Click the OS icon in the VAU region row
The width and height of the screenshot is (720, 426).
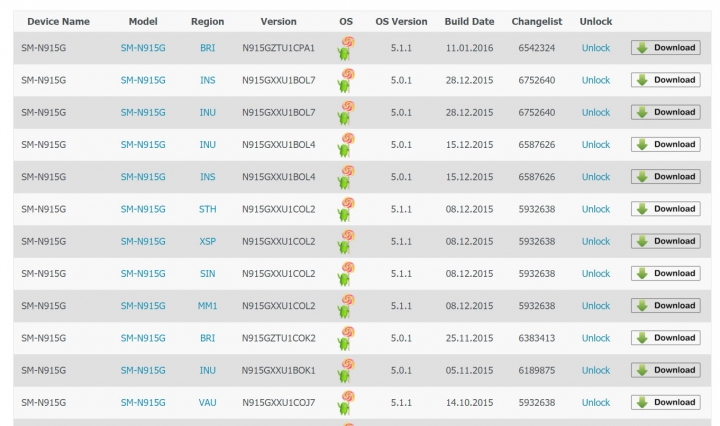coord(346,403)
